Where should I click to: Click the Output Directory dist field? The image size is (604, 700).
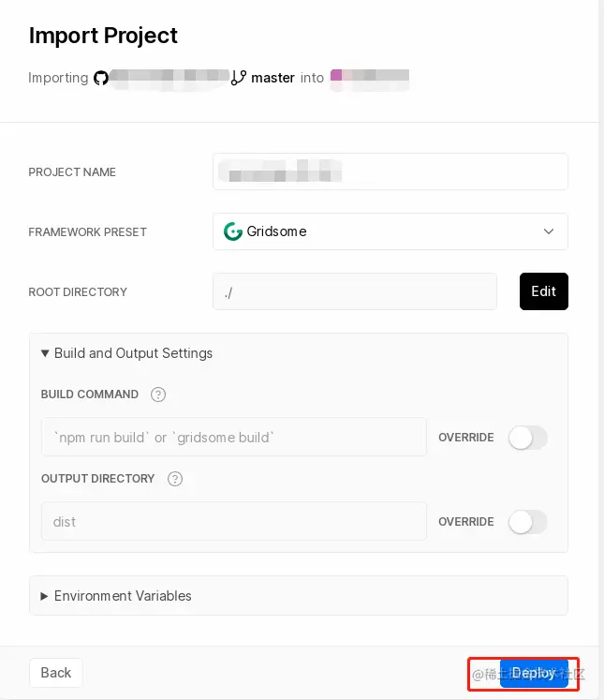pos(233,522)
